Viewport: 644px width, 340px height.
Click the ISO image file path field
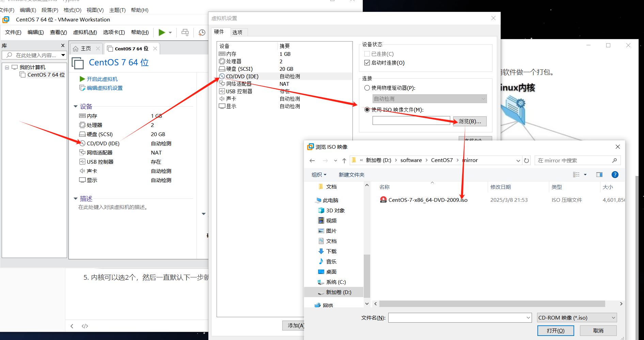(411, 120)
